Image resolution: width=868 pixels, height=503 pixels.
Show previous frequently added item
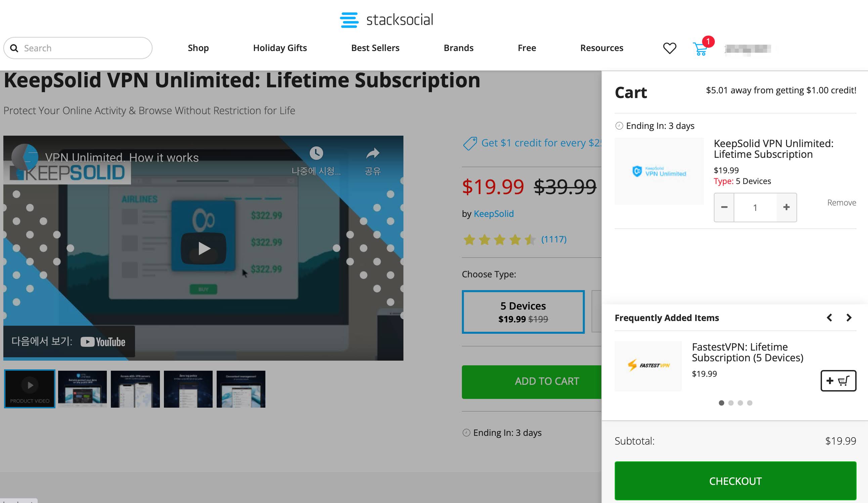[829, 317]
